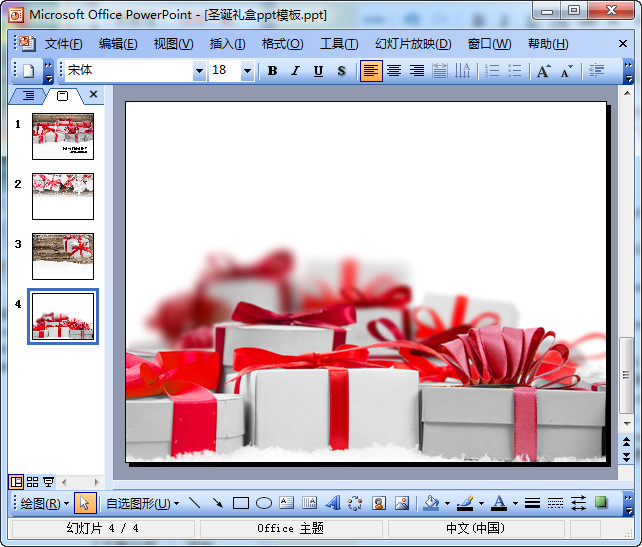
Task: Apply the Fill Color bucket
Action: [x=431, y=503]
